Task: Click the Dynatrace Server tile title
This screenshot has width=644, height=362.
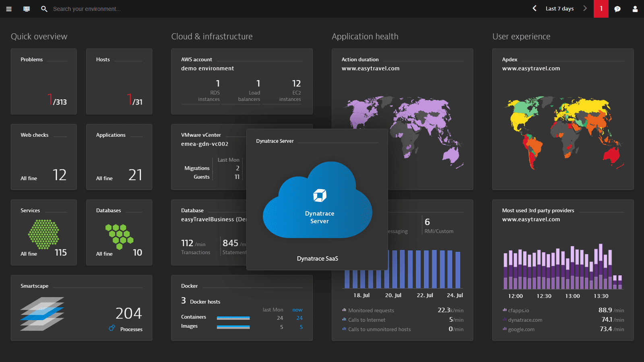Action: click(x=275, y=141)
